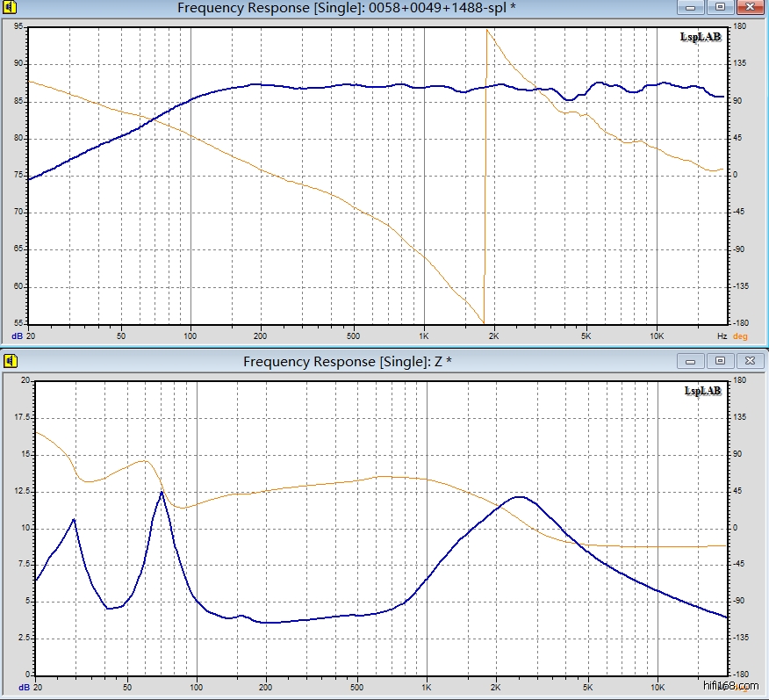Click the speaker icon in the Z window title bar

(x=10, y=361)
